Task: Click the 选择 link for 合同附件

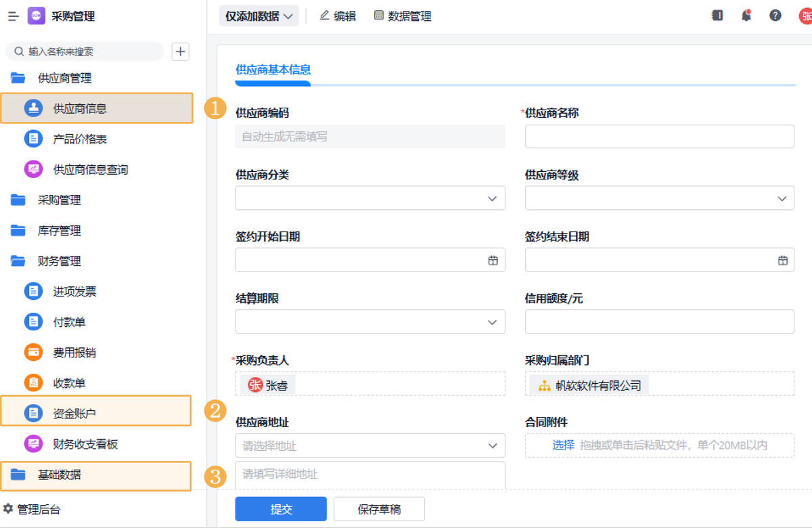Action: (563, 445)
